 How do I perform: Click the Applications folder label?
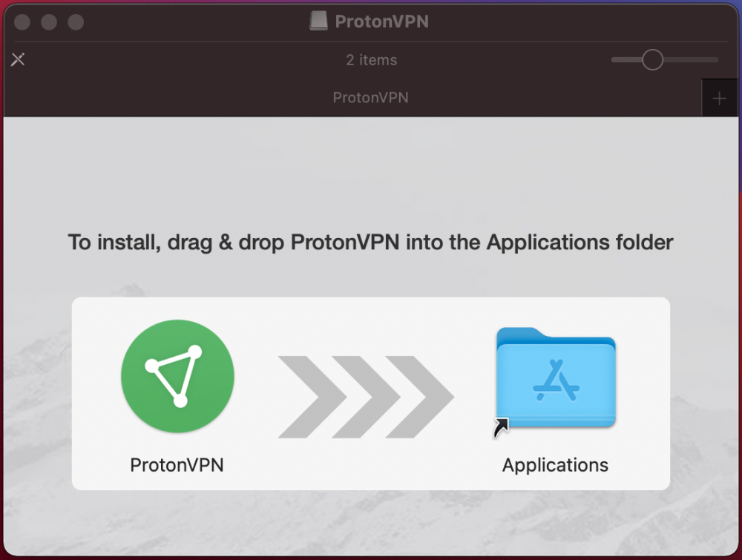pos(555,465)
